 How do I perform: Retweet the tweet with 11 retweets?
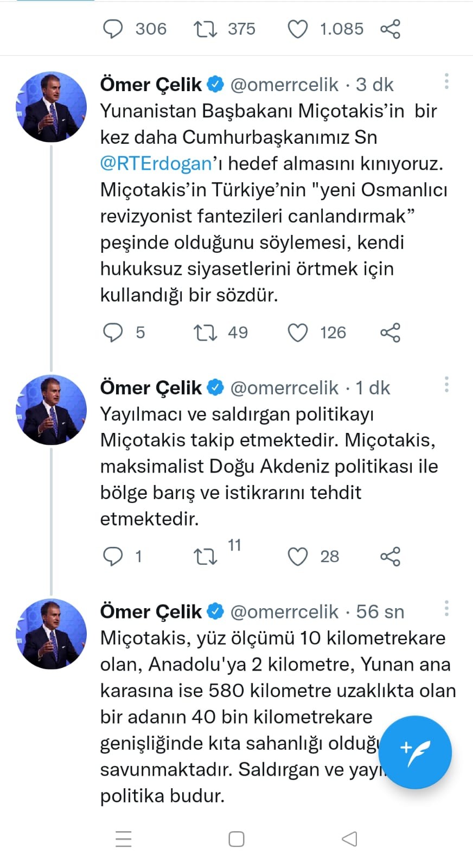tap(206, 556)
